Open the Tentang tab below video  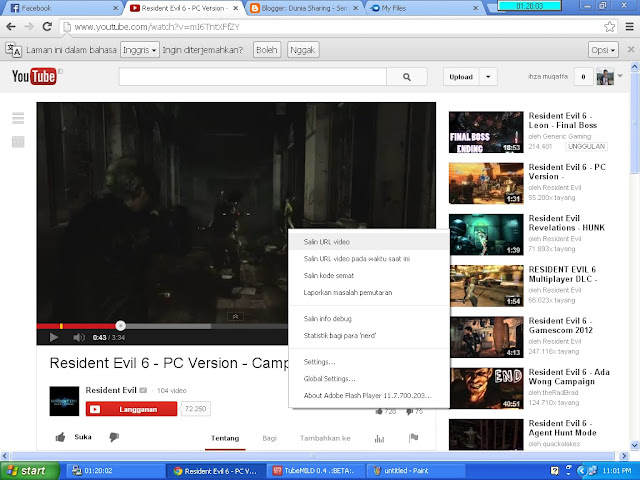225,438
